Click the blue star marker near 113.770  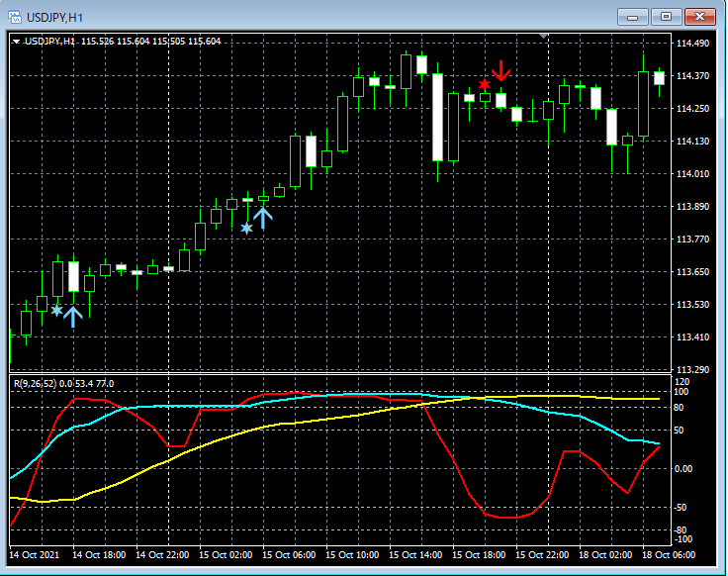(246, 229)
